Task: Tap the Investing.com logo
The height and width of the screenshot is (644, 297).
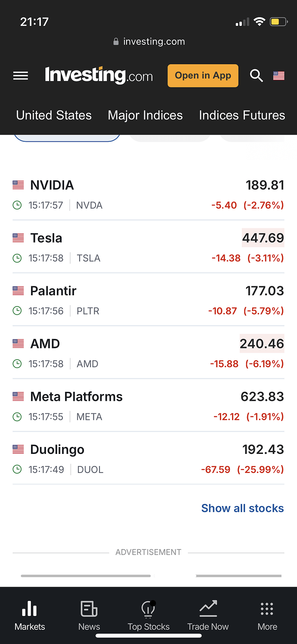Action: pyautogui.click(x=99, y=75)
